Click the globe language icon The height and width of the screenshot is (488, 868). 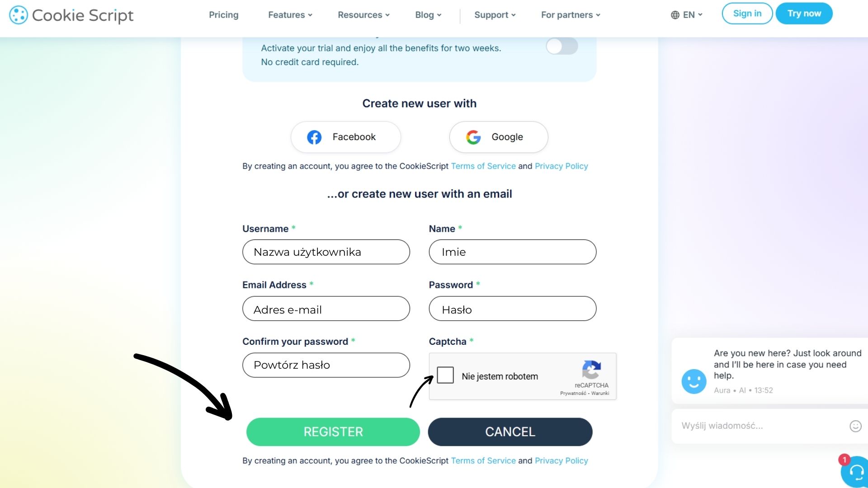[x=675, y=15]
